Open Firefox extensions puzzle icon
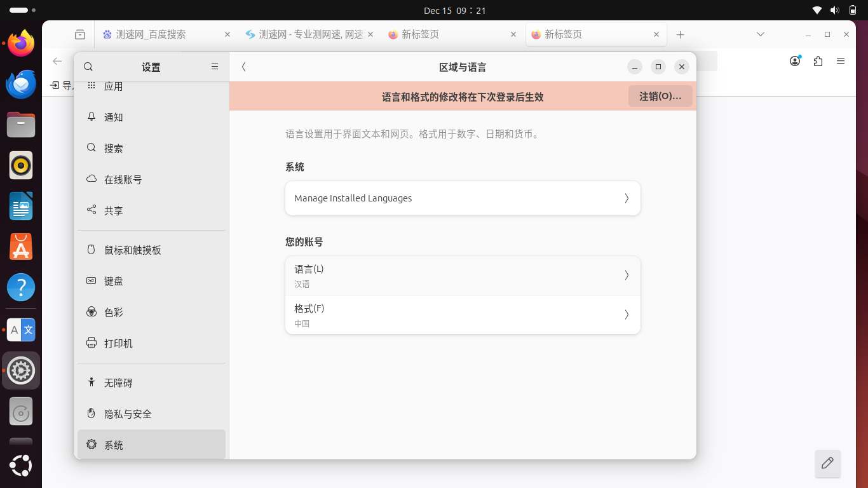868x488 pixels. coord(818,61)
